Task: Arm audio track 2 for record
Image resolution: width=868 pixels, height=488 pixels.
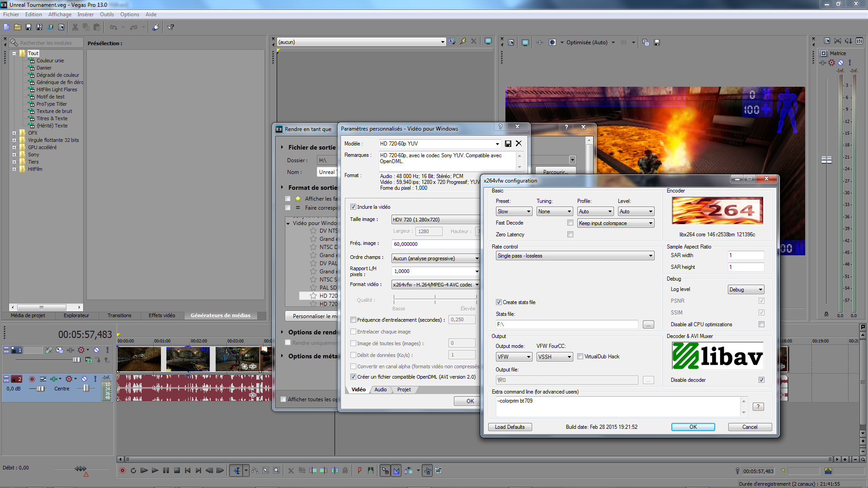Action: click(x=32, y=379)
